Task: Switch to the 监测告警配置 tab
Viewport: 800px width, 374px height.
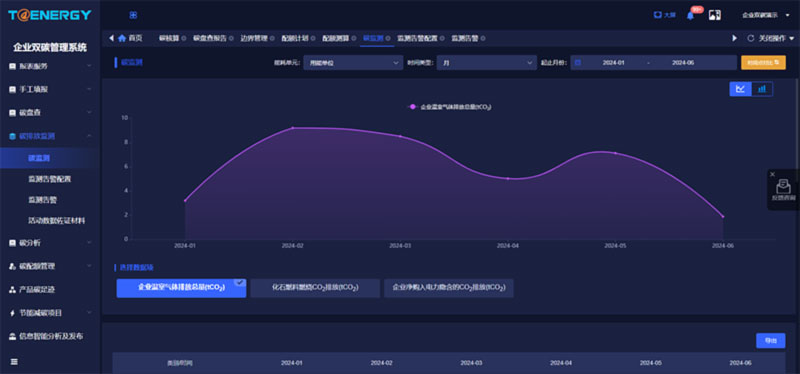Action: [x=417, y=38]
